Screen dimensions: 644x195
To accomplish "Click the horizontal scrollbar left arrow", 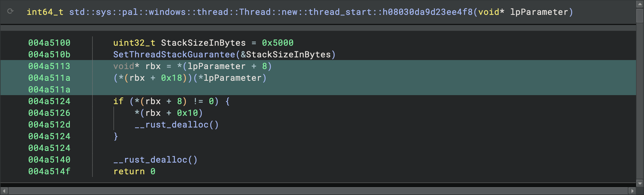I will point(4,191).
